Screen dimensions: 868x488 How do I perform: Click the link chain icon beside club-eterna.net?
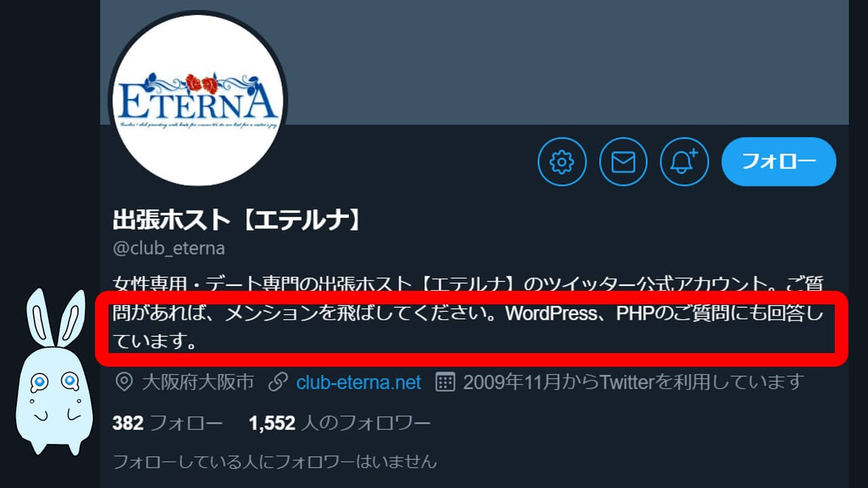[x=277, y=382]
